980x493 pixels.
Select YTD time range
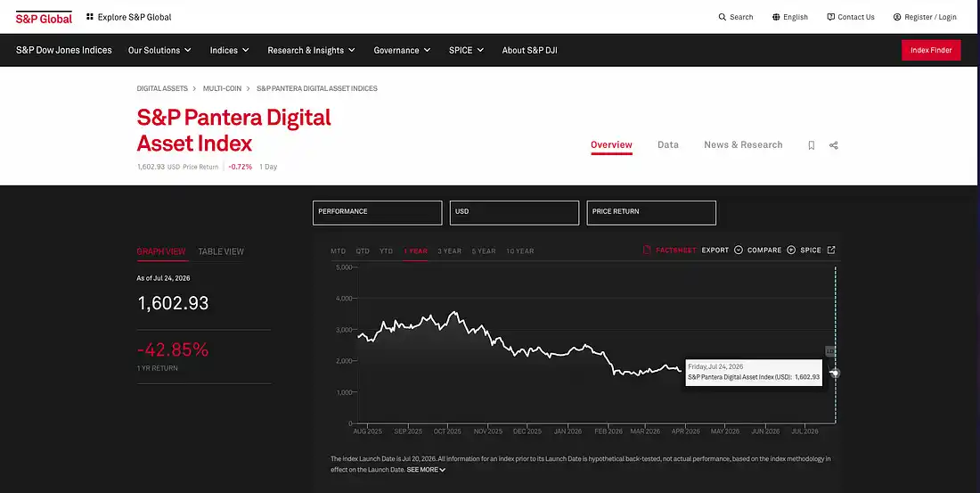pos(387,251)
